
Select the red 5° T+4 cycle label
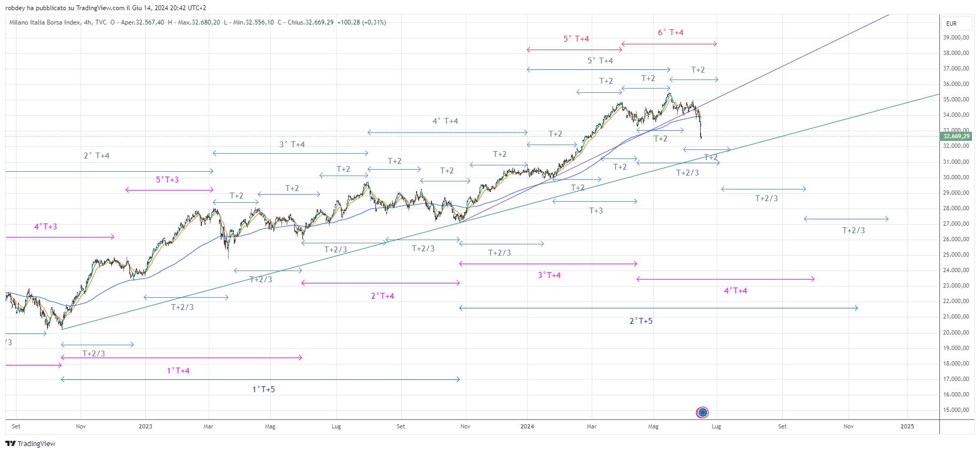click(x=576, y=39)
